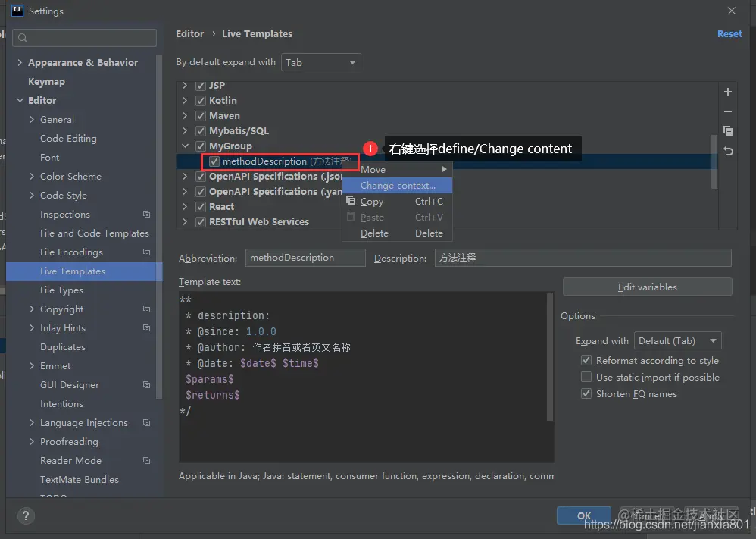This screenshot has width=756, height=539.
Task: Toggle the Kotlin group checkbox
Action: [201, 101]
